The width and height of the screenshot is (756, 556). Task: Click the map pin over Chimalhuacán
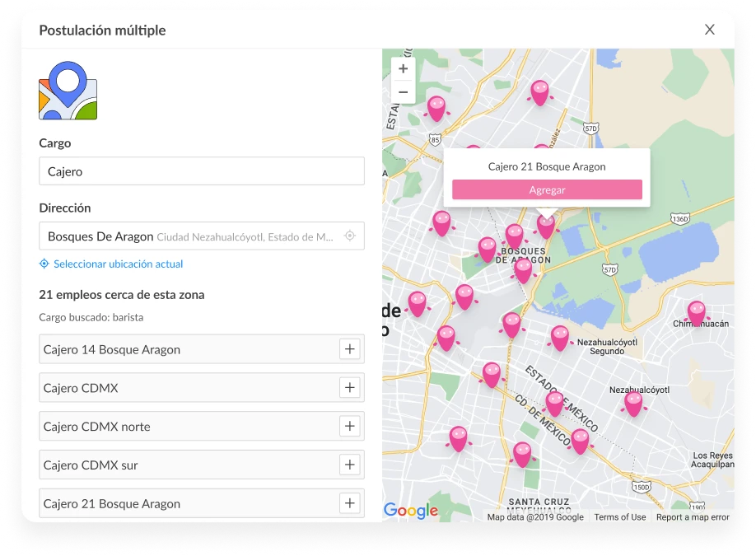(697, 314)
